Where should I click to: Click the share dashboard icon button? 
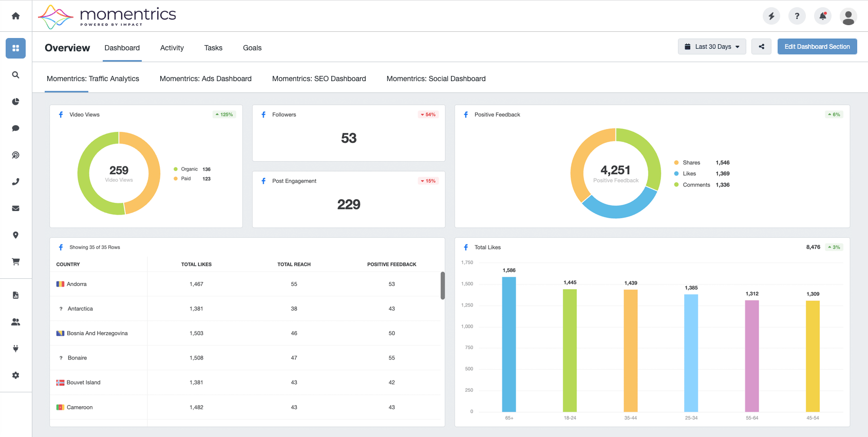pyautogui.click(x=761, y=47)
